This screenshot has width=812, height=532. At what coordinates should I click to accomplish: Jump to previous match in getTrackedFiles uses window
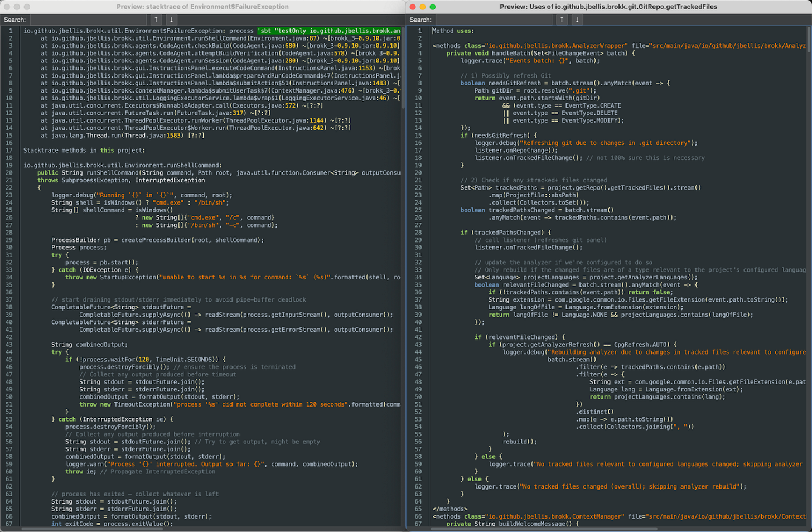coord(562,20)
